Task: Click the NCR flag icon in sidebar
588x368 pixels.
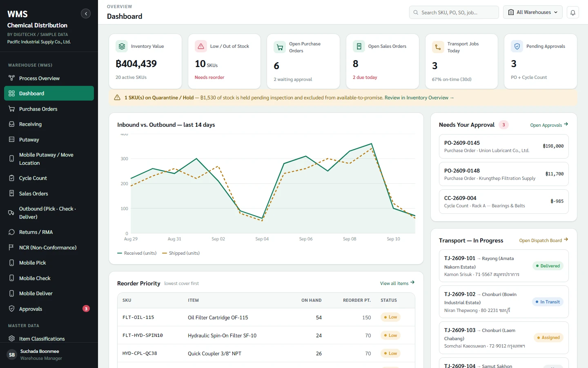Action: point(11,247)
